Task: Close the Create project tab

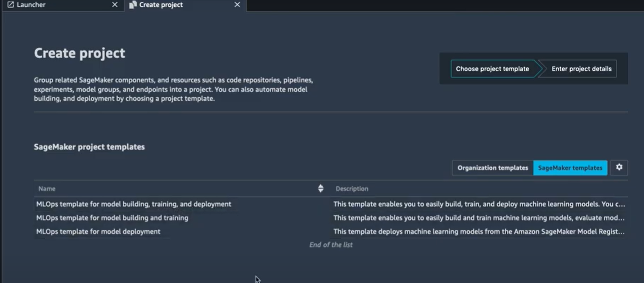Action: (237, 5)
